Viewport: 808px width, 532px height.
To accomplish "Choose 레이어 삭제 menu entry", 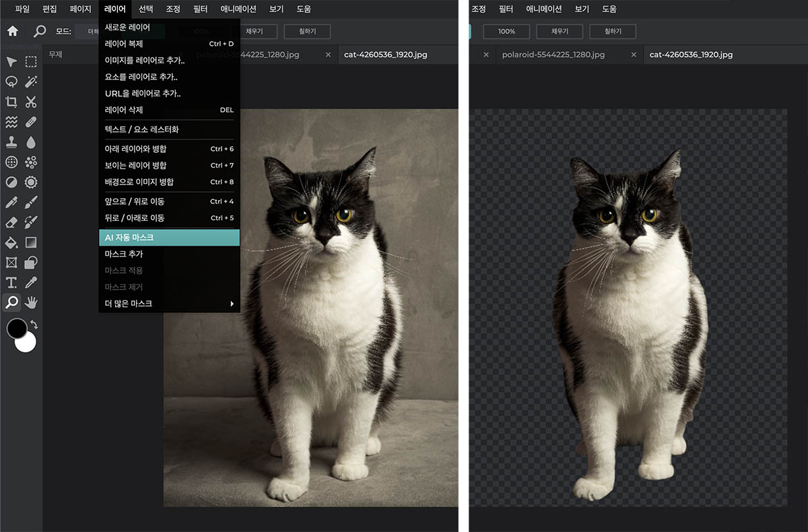I will 169,110.
